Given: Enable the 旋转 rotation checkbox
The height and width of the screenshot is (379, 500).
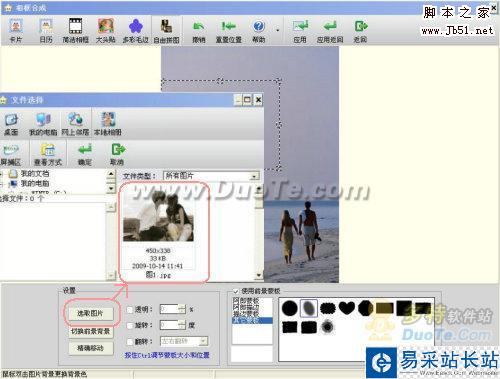Looking at the screenshot, I should tap(130, 325).
